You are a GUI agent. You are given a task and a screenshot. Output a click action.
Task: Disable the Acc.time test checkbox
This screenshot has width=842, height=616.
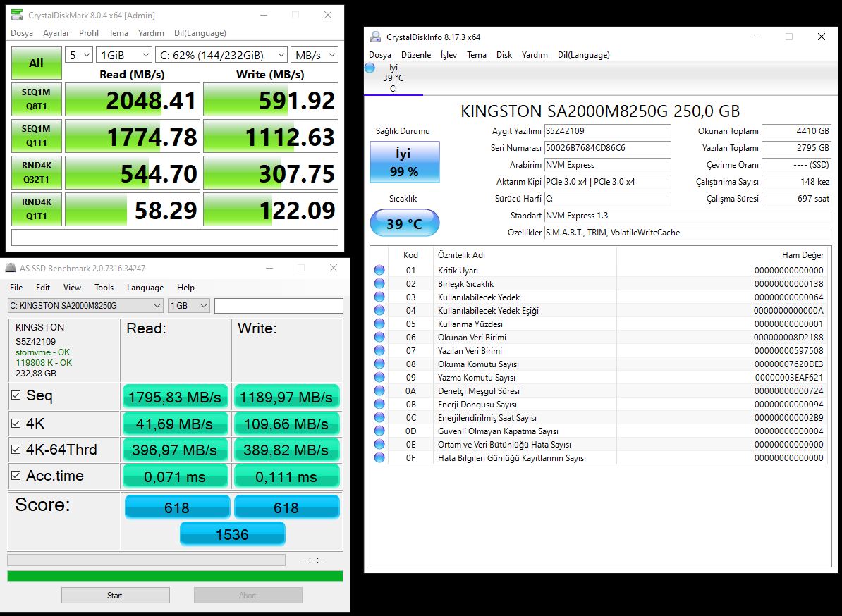coord(16,476)
